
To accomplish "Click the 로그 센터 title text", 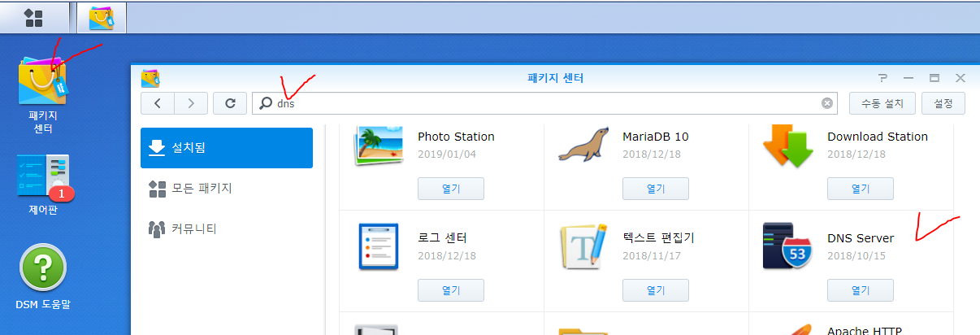I will [443, 238].
